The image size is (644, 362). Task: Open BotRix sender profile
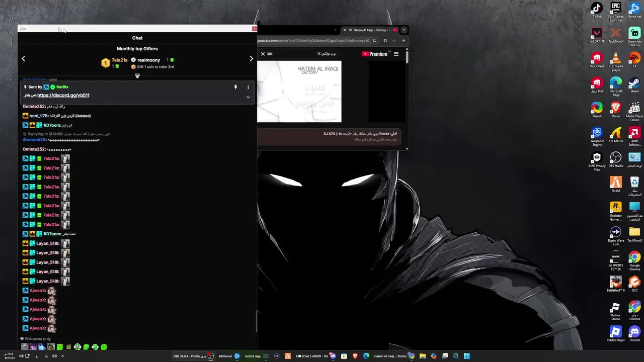(x=62, y=87)
